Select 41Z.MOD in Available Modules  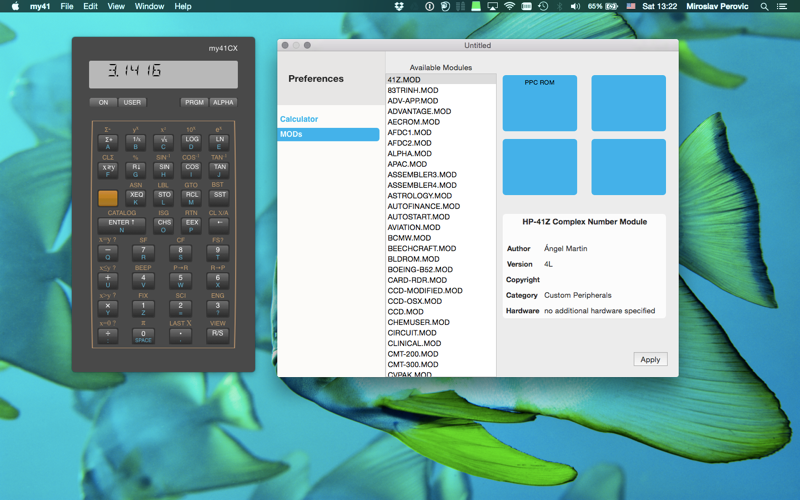point(441,80)
